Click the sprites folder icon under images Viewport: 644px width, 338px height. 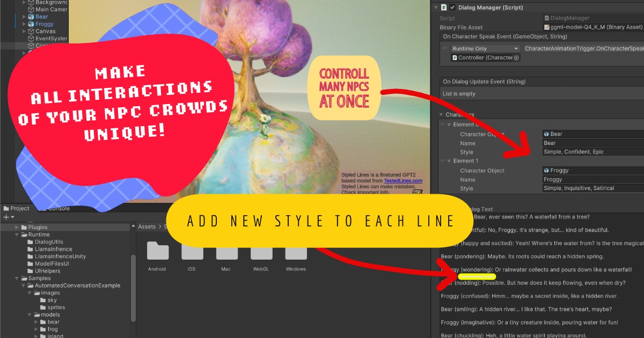pyautogui.click(x=43, y=307)
